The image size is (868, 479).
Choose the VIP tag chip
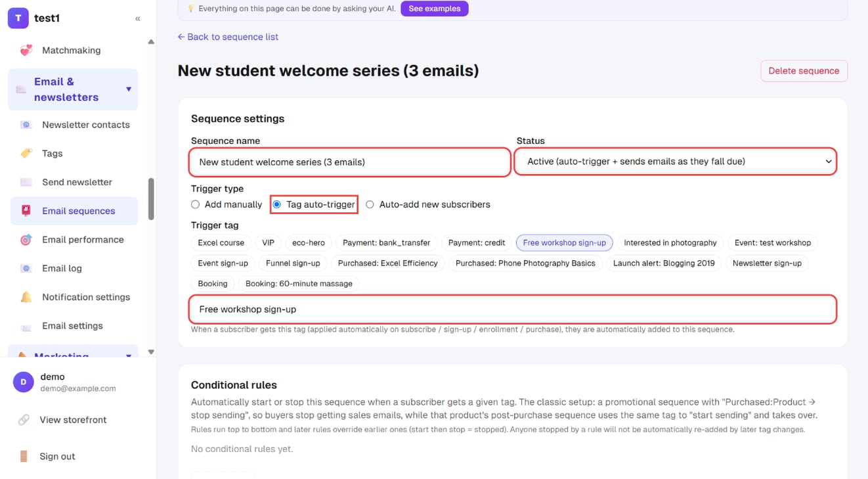click(x=268, y=242)
